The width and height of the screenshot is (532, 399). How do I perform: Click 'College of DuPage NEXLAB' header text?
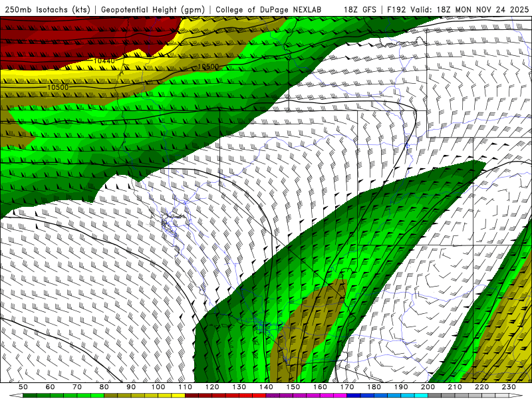click(269, 10)
